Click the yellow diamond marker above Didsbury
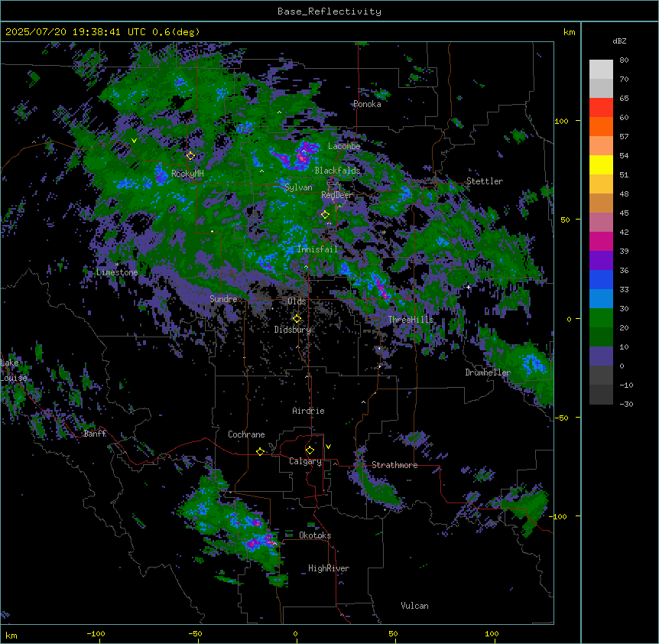Viewport: 659px width, 644px height. click(x=297, y=319)
